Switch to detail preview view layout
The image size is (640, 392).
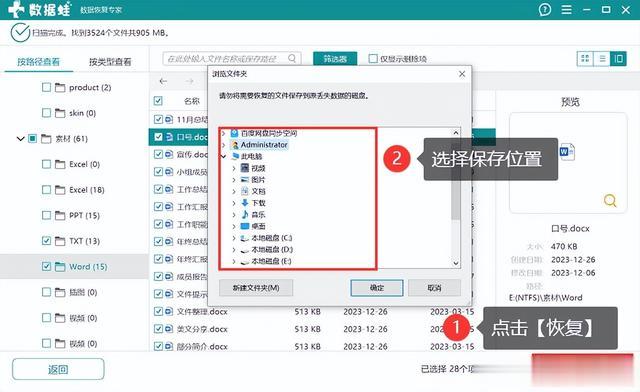point(618,58)
